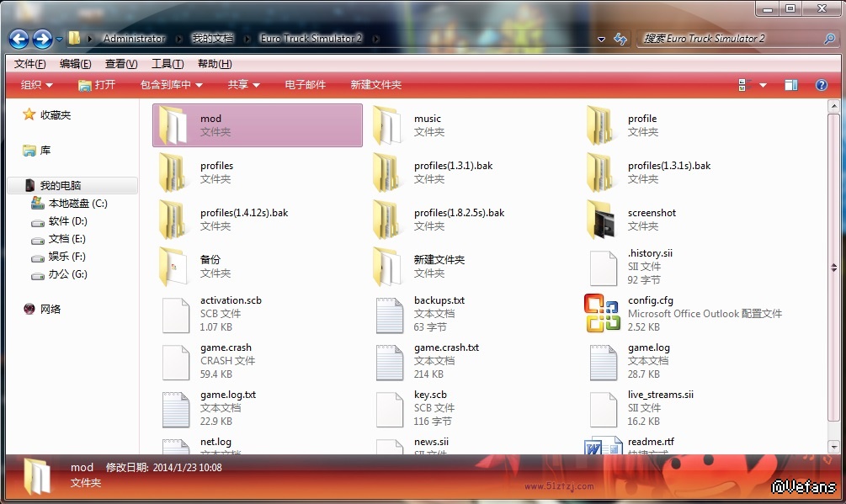Open the view options dropdown arrow

[x=763, y=85]
